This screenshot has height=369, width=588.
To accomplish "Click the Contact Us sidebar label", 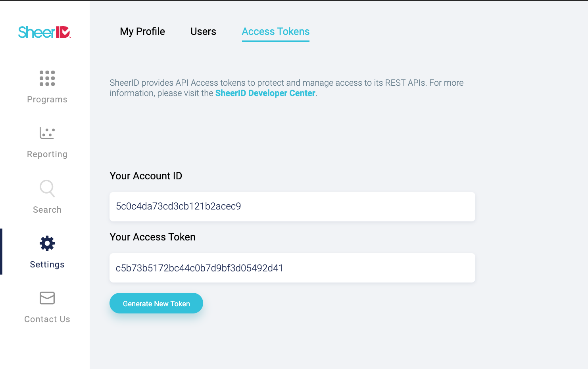I will point(47,319).
